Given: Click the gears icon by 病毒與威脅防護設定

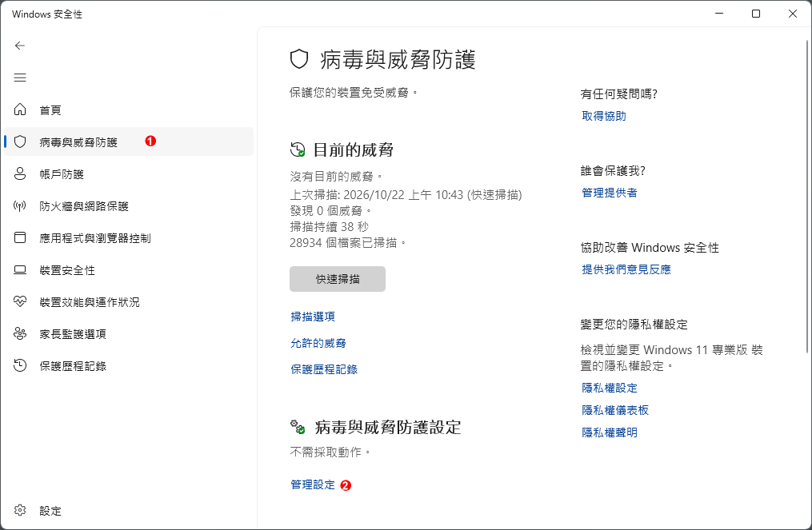Looking at the screenshot, I should point(298,427).
